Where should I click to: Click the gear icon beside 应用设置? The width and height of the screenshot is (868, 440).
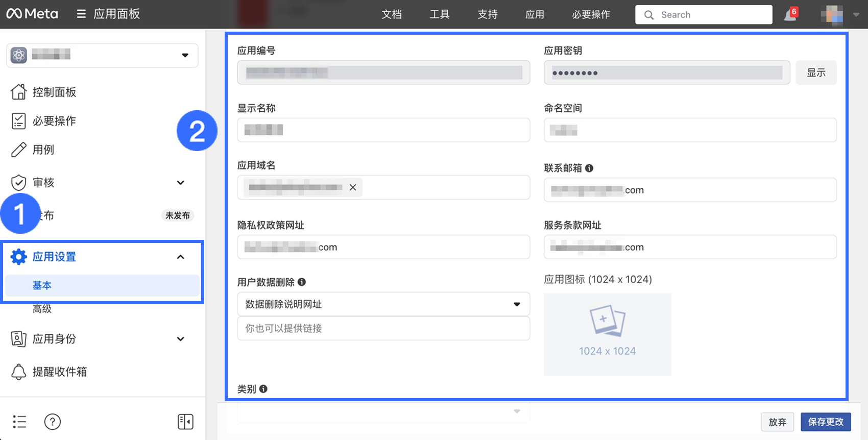click(19, 257)
